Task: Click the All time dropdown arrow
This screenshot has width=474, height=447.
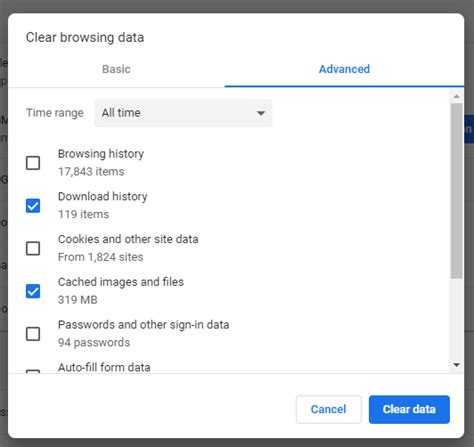Action: [x=261, y=113]
